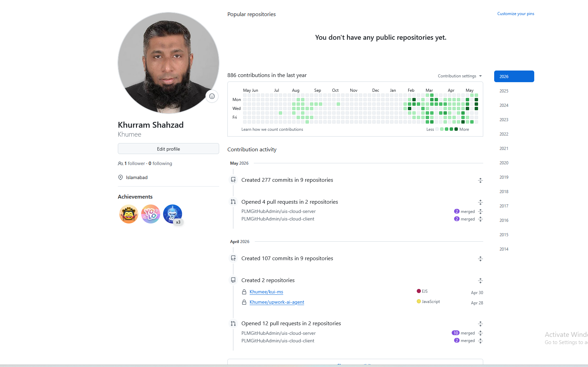588x367 pixels.
Task: Open the cowboy achievement badge
Action: click(x=129, y=214)
